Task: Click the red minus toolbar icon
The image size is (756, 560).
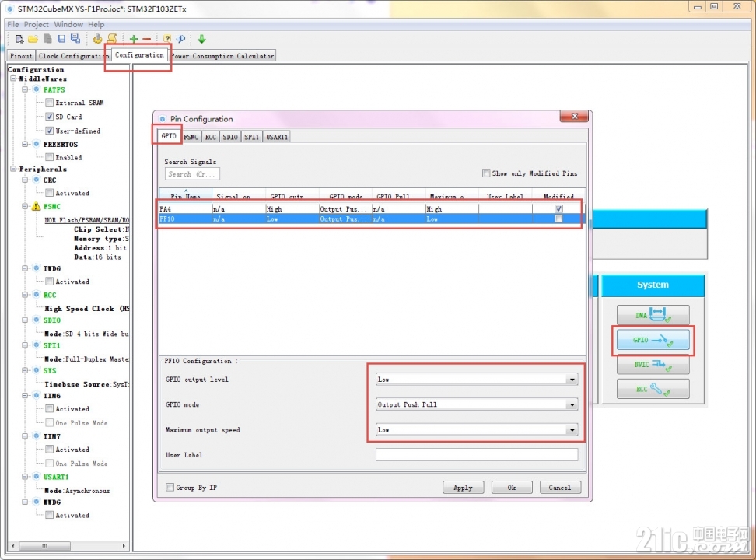Action: [147, 39]
